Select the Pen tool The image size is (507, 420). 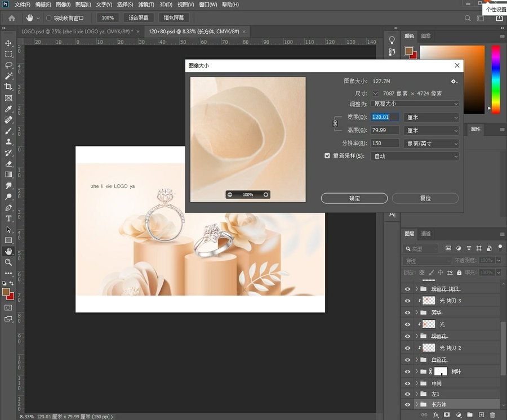(8, 208)
